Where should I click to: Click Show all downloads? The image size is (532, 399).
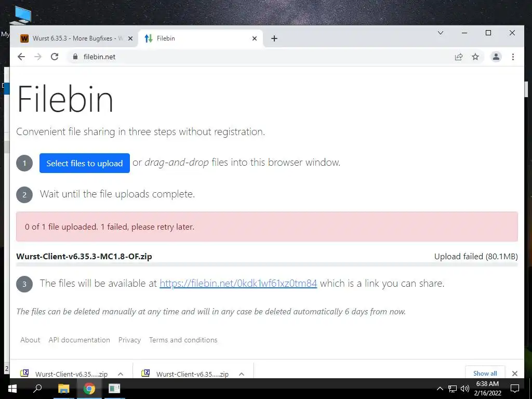(x=485, y=373)
